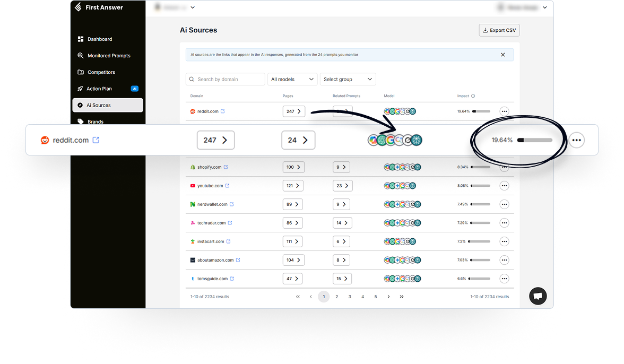Open the chat support bubble icon
Screen dimensions: 624x364
[538, 296]
